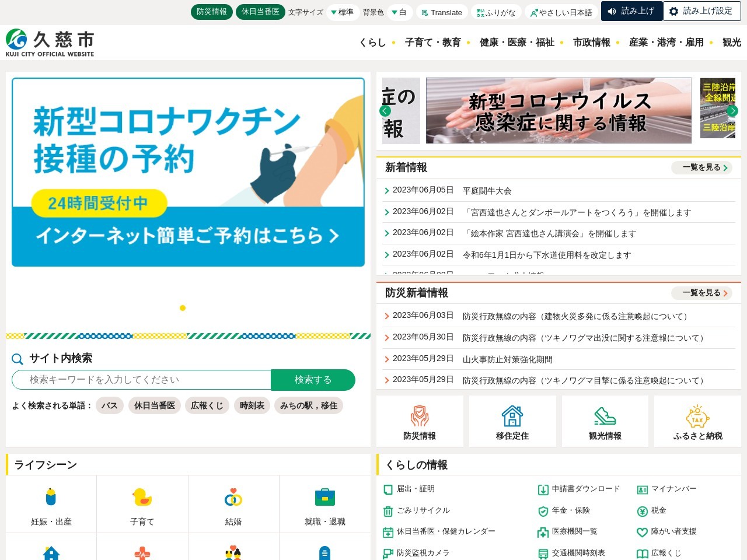Click the 休日当番医 header pill button
The image size is (747, 560).
tap(260, 12)
